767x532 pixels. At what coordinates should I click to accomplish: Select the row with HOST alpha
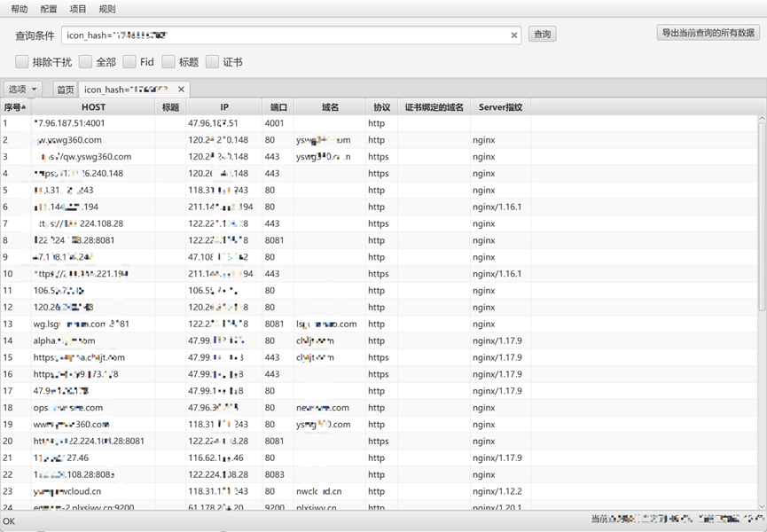[x=89, y=340]
